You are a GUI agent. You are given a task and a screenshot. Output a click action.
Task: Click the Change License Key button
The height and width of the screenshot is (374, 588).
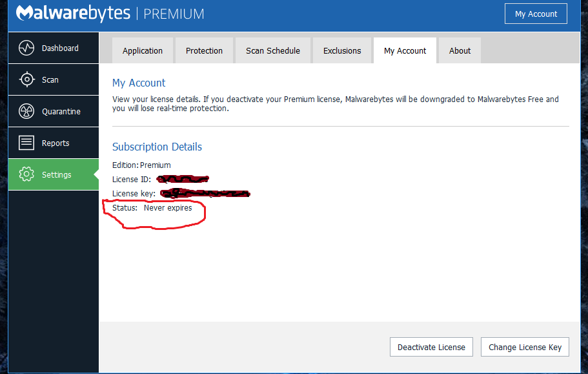[x=525, y=347]
